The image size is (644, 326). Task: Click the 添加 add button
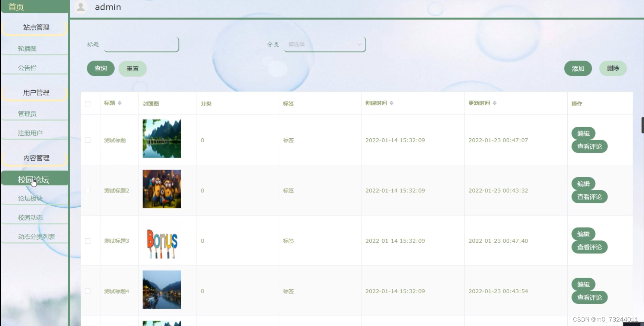tap(578, 68)
